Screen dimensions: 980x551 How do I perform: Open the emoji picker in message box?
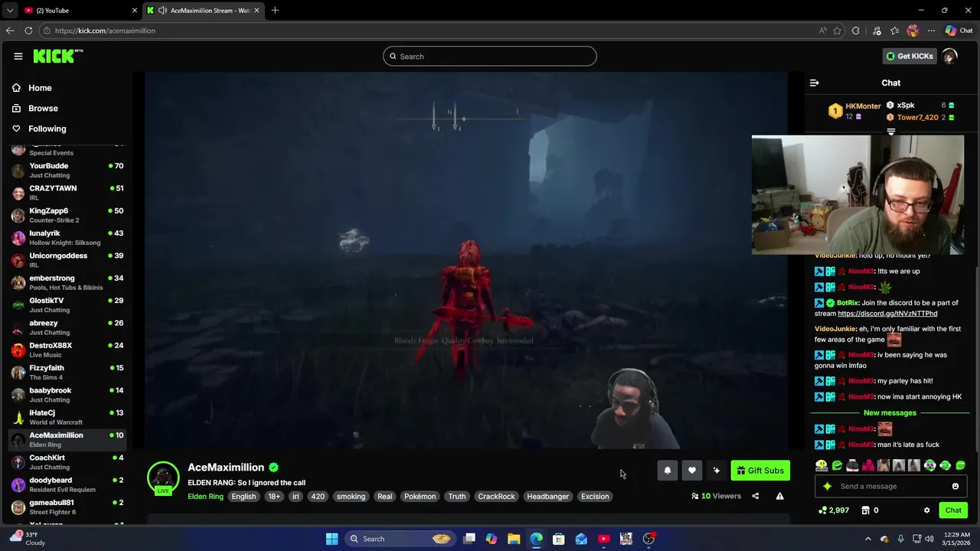[955, 486]
